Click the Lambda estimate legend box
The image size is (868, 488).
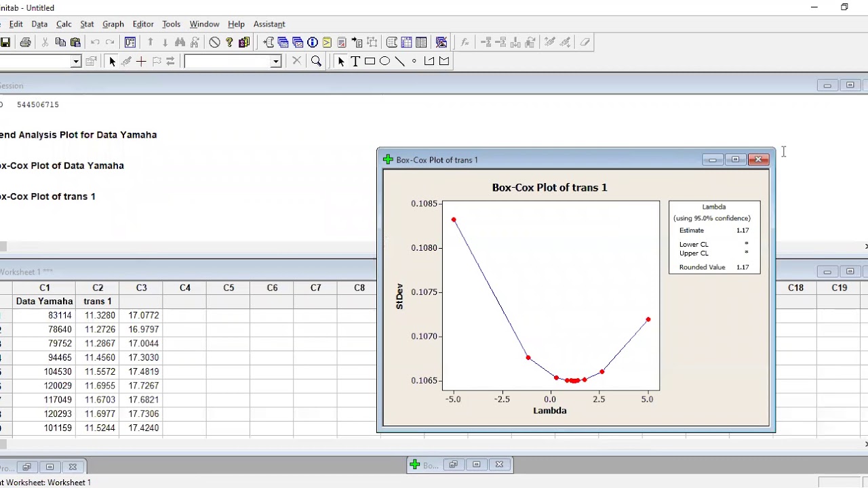tap(714, 237)
